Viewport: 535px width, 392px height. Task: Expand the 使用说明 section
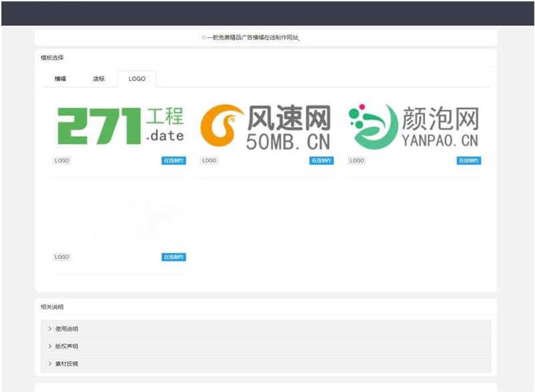[66, 329]
